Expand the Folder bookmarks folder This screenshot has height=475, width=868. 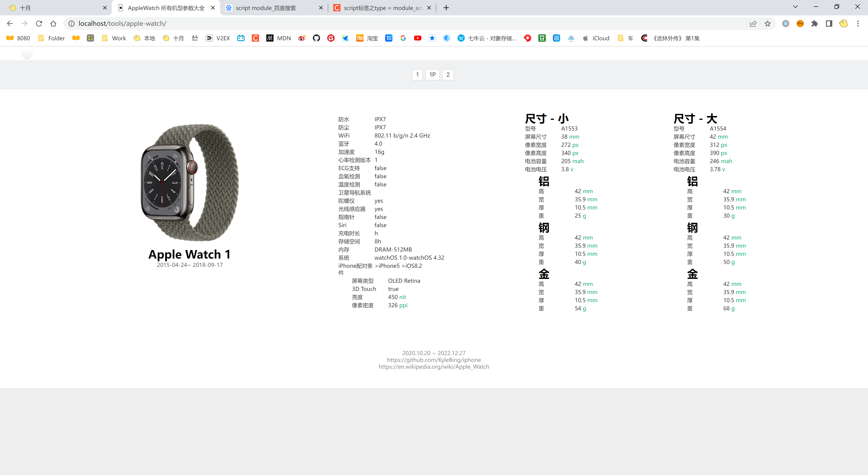tap(51, 38)
